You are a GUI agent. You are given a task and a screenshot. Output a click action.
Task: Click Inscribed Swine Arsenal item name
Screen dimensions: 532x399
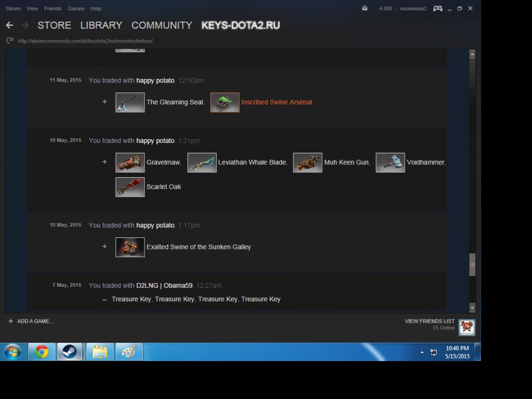(276, 102)
